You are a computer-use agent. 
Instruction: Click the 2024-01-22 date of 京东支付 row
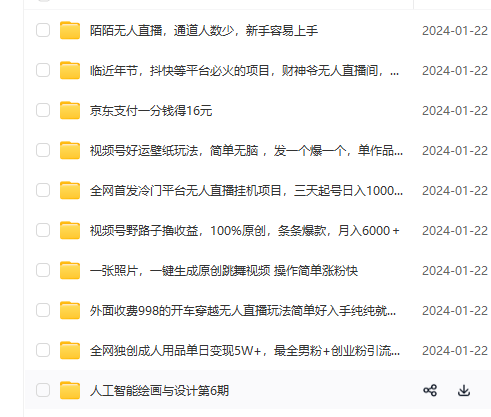tap(455, 111)
